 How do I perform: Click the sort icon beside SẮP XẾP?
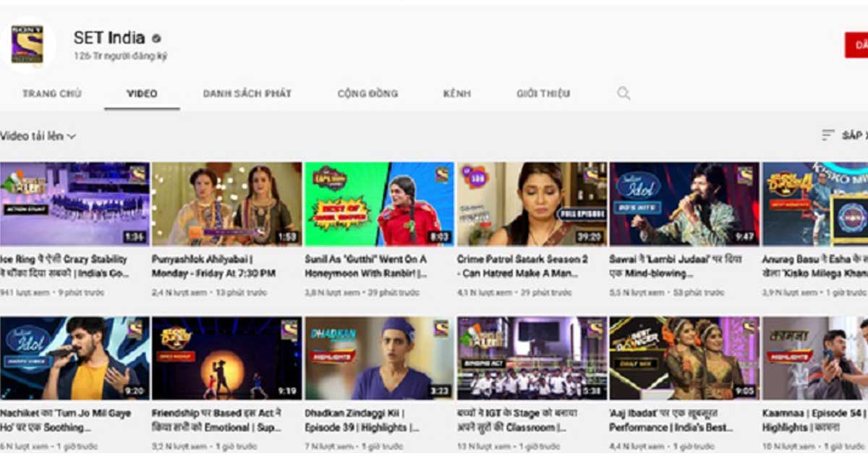828,135
